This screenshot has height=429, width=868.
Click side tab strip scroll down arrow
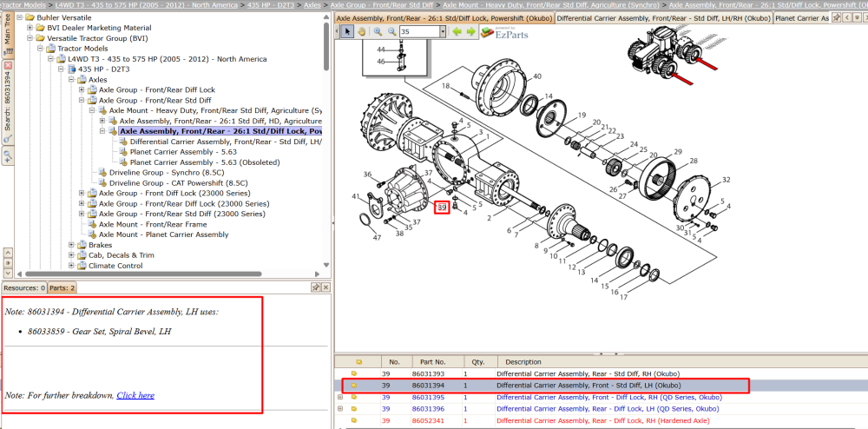click(x=8, y=274)
